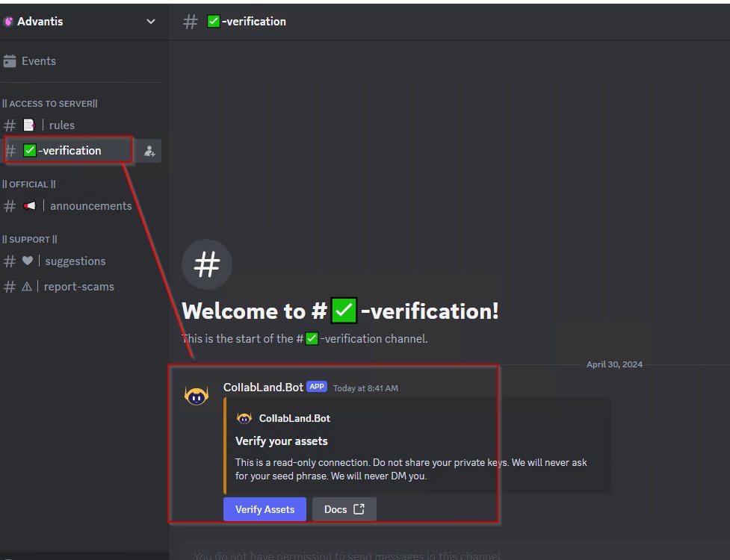The image size is (730, 560).
Task: Collapse the OFFICIAL category
Action: coord(29,184)
